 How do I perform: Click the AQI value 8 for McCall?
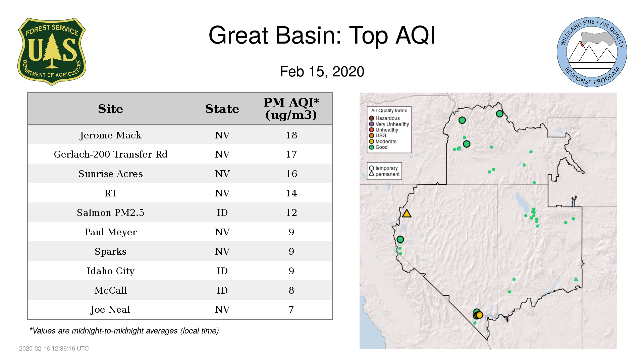(291, 290)
